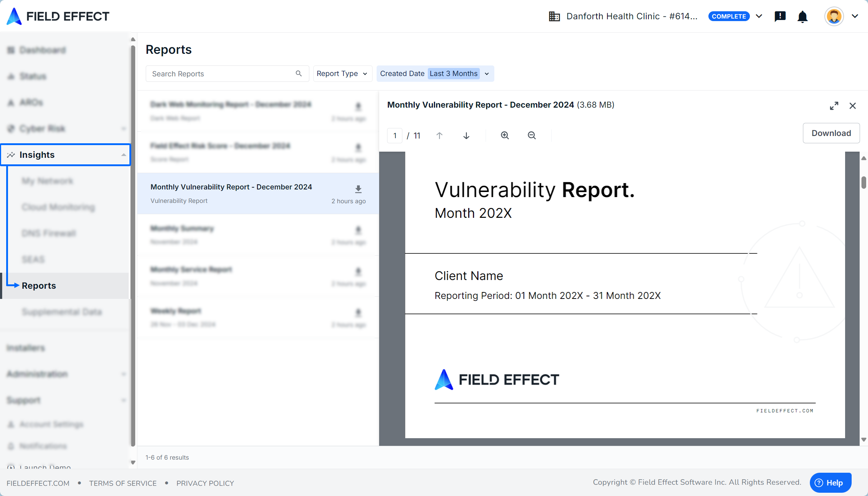The width and height of the screenshot is (868, 496).
Task: Open user avatar account menu
Action: pyautogui.click(x=834, y=16)
